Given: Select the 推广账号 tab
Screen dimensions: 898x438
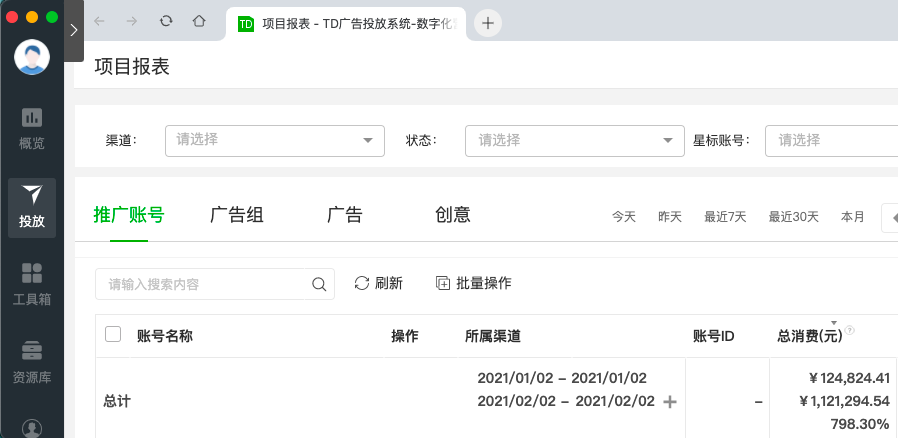Looking at the screenshot, I should (129, 215).
